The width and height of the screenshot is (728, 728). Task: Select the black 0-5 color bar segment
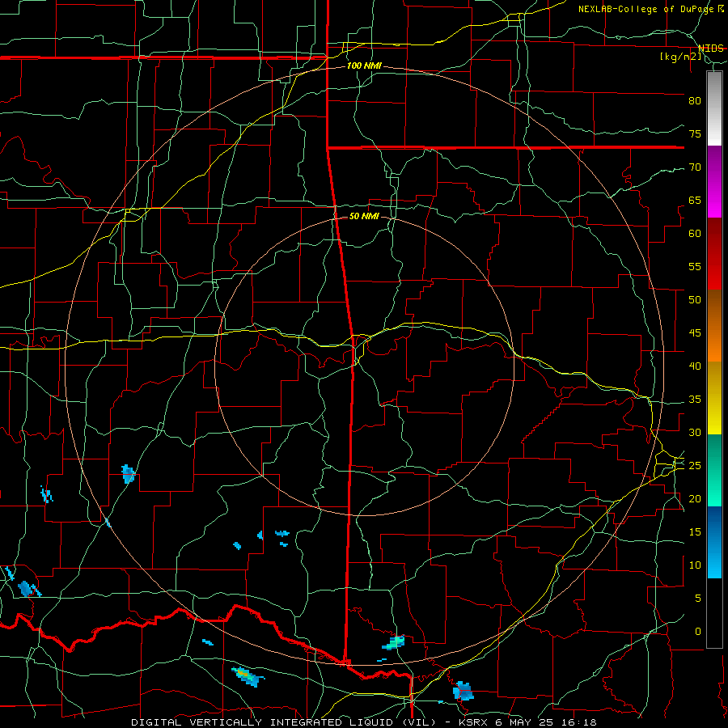(714, 613)
